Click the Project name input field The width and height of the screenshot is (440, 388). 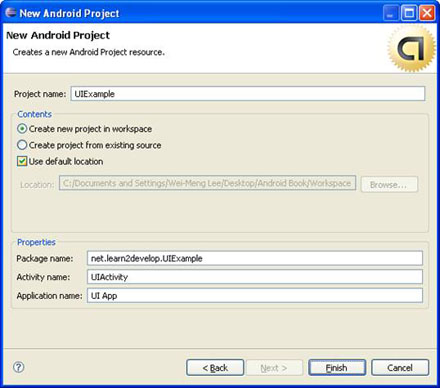point(248,94)
